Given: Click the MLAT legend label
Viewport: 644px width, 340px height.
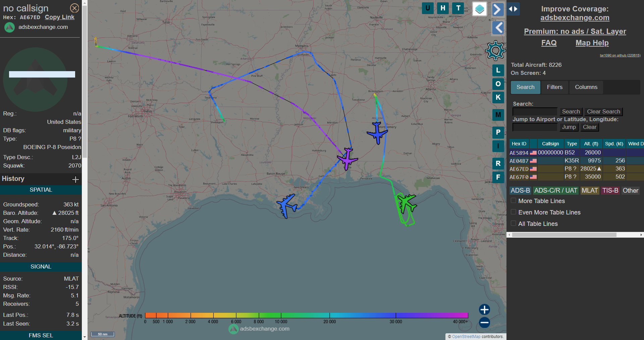Looking at the screenshot, I should tap(590, 191).
